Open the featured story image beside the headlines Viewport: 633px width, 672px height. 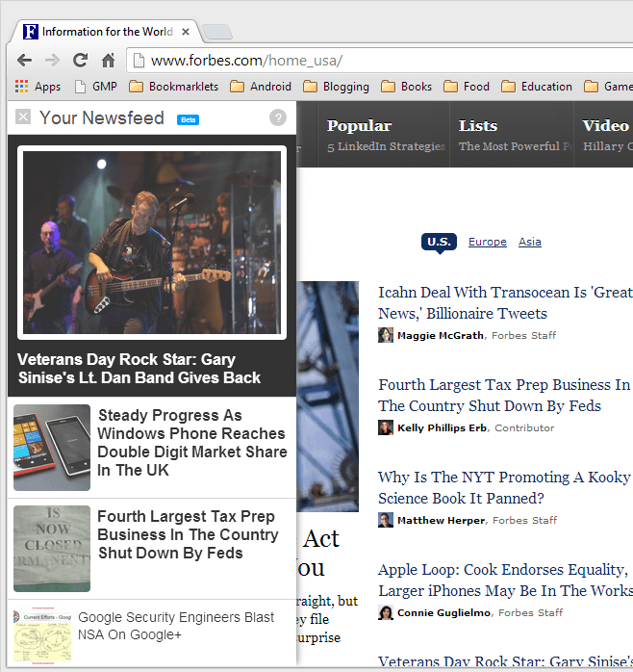[x=328, y=397]
